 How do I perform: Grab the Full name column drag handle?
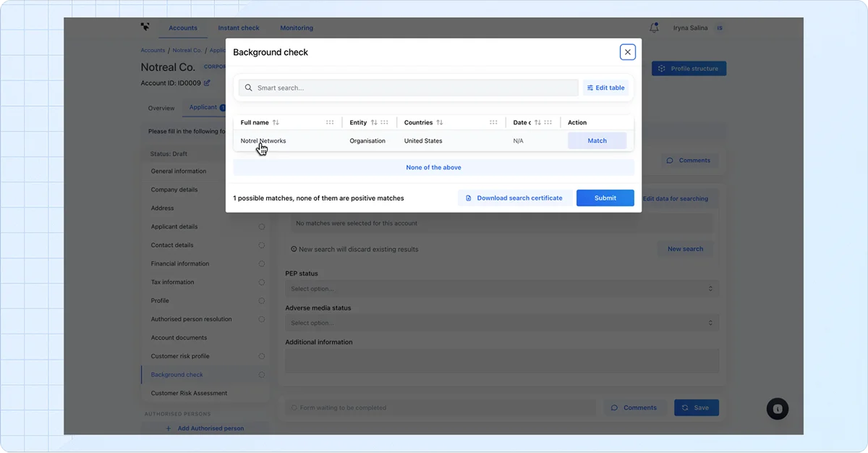pos(330,122)
